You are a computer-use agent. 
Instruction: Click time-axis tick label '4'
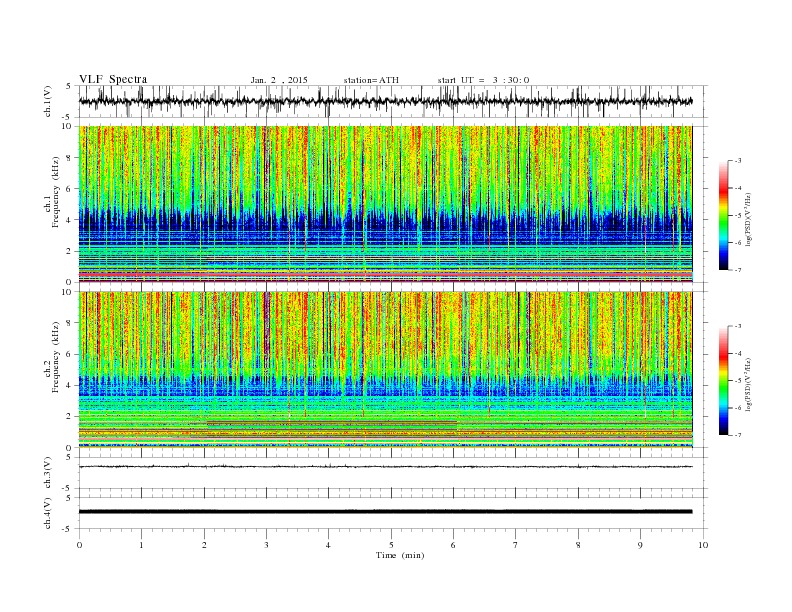tap(328, 545)
